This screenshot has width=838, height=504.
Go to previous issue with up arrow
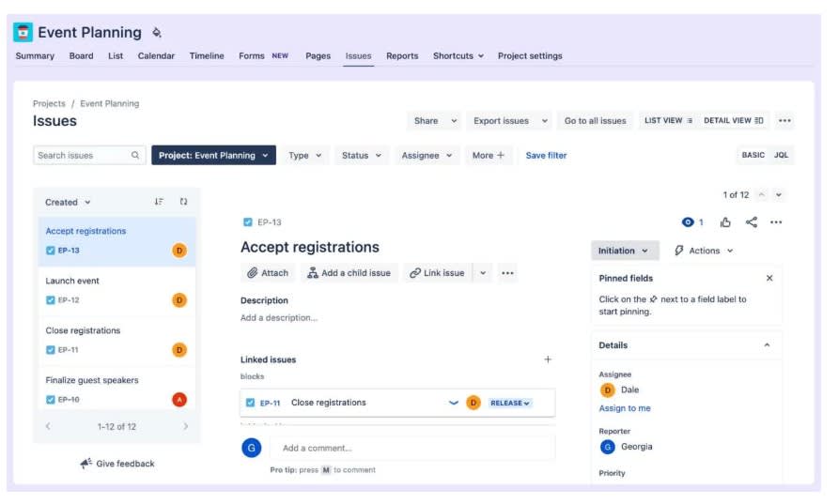click(762, 195)
